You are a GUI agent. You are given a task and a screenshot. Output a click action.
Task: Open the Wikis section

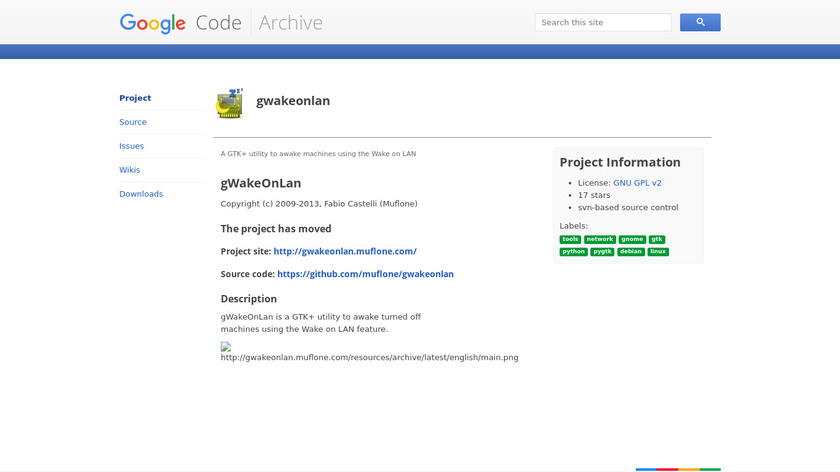coord(130,170)
